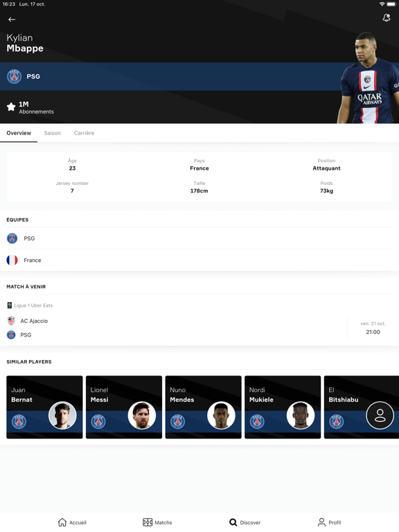The height and width of the screenshot is (532, 399).
Task: Open Accueil label in bottom navigation
Action: coord(78,522)
